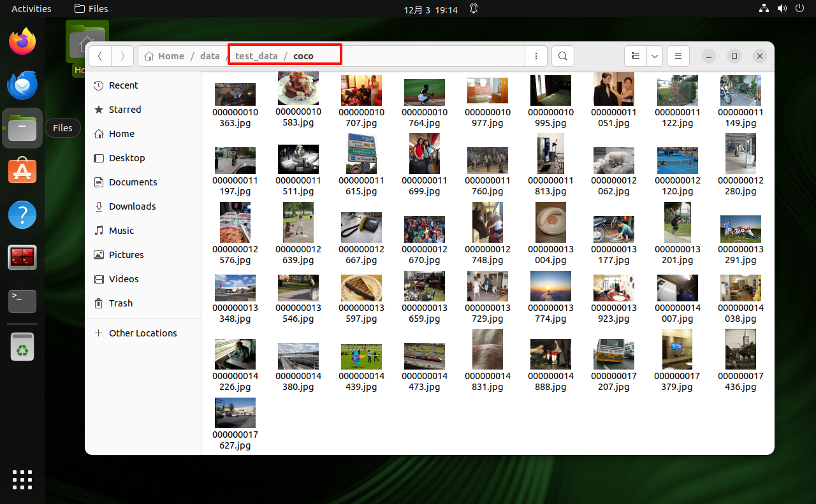Open Music in the sidebar
This screenshot has height=504, width=816.
pyautogui.click(x=143, y=231)
